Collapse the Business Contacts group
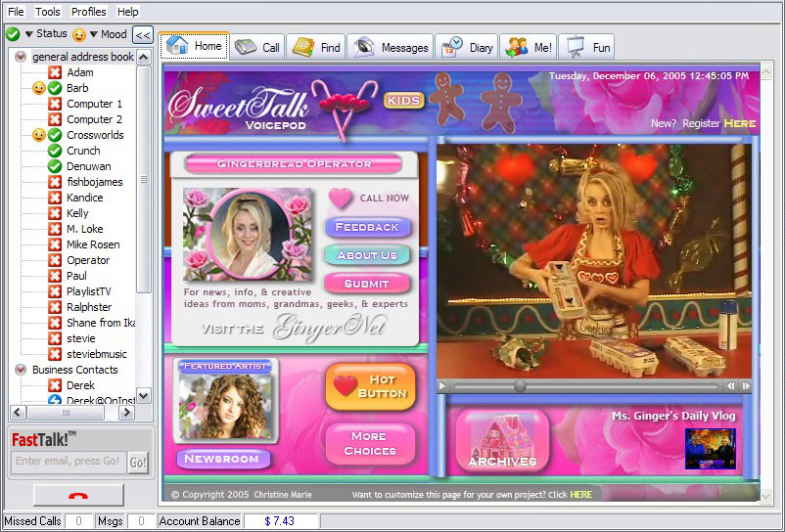The image size is (785, 532). tap(21, 370)
